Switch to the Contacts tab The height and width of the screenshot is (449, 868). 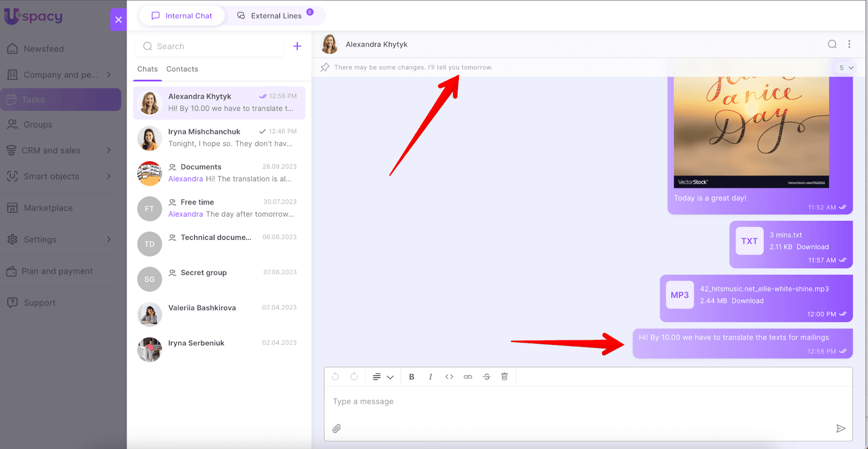click(x=182, y=69)
